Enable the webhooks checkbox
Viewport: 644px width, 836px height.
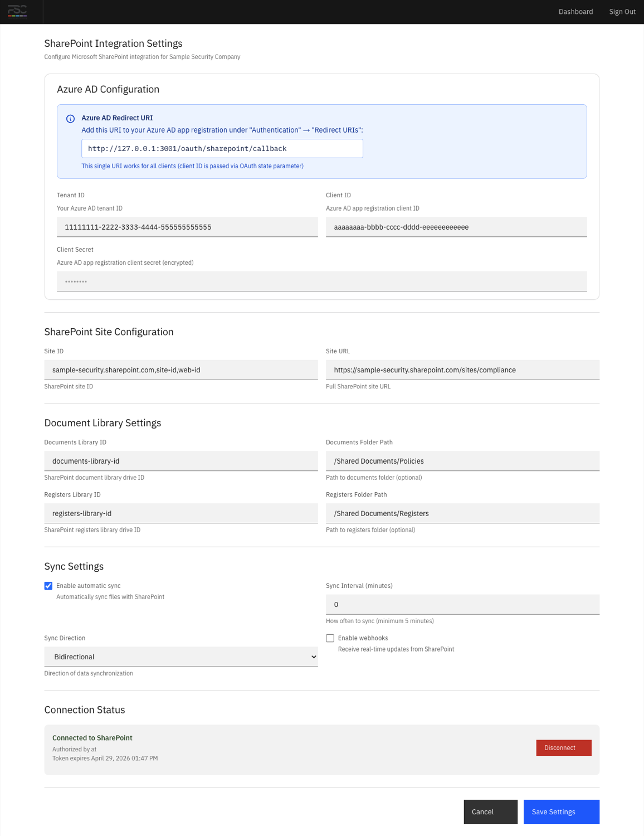point(330,638)
